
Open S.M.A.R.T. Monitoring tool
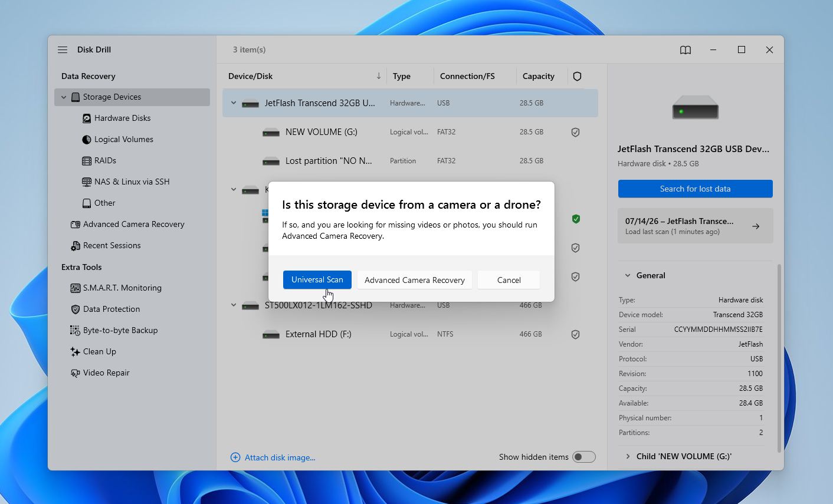(x=122, y=288)
